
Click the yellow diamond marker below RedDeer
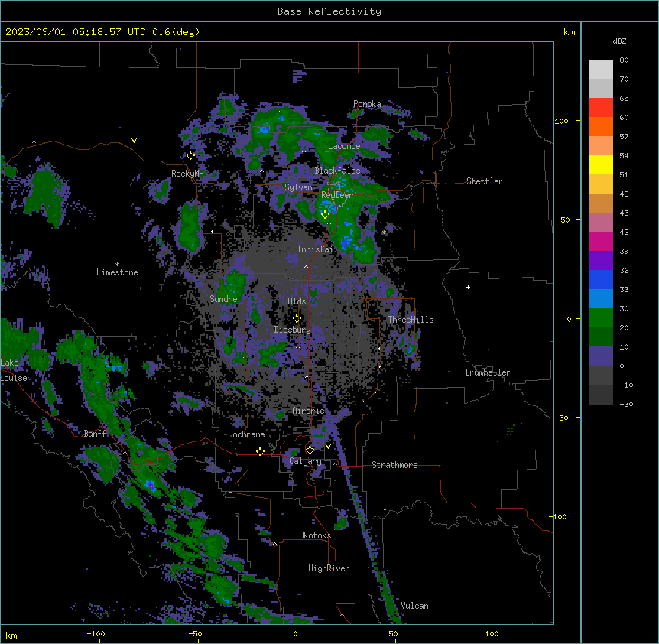point(325,215)
